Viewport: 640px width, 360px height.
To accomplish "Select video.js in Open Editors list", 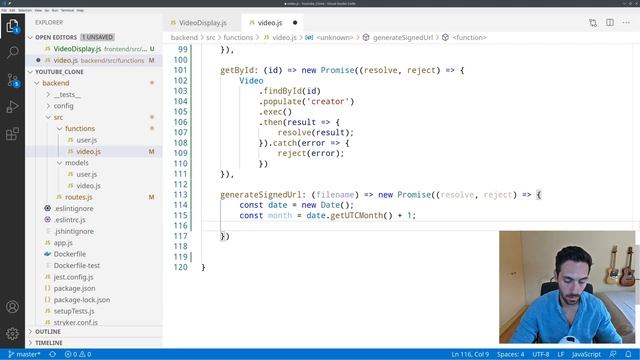I will [x=95, y=60].
